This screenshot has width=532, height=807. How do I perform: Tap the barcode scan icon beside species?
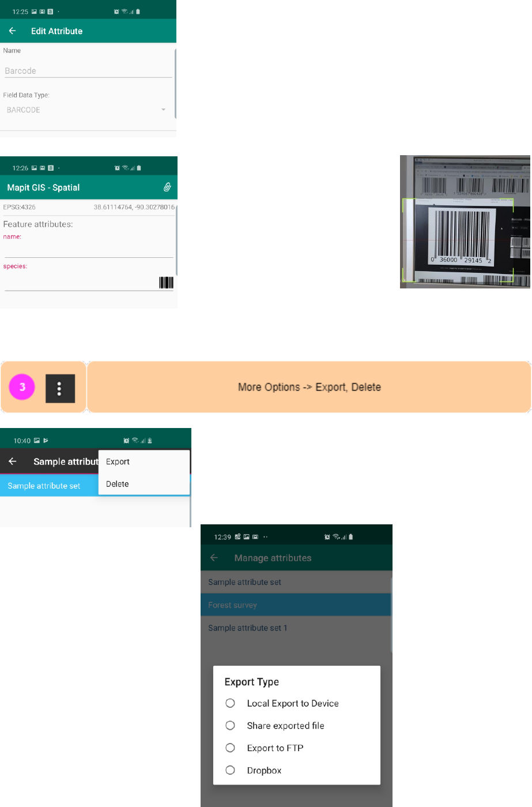pyautogui.click(x=166, y=282)
